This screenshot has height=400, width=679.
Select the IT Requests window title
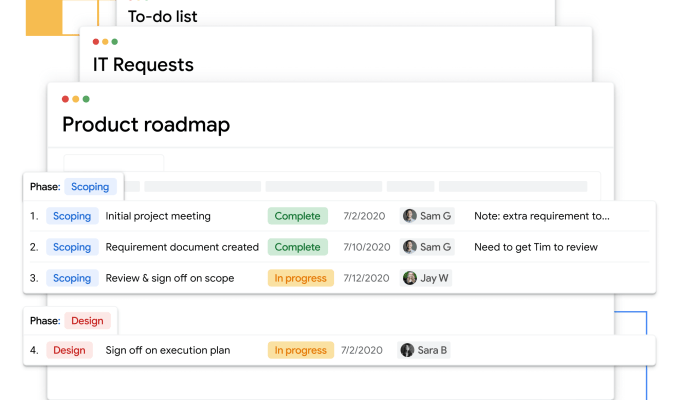143,65
